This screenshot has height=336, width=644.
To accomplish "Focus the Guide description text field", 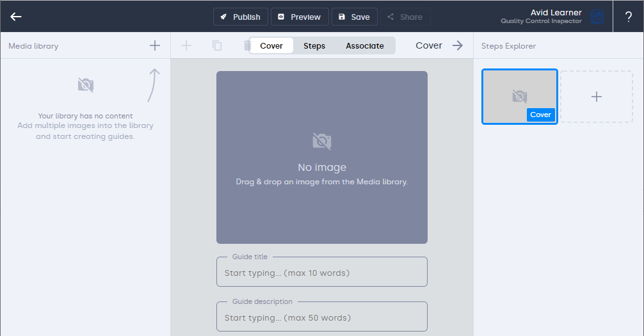I will click(x=321, y=318).
